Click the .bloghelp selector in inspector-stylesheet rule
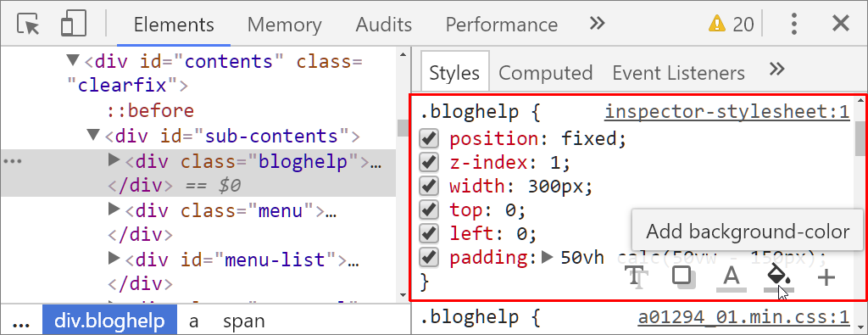This screenshot has width=868, height=335. (x=470, y=113)
